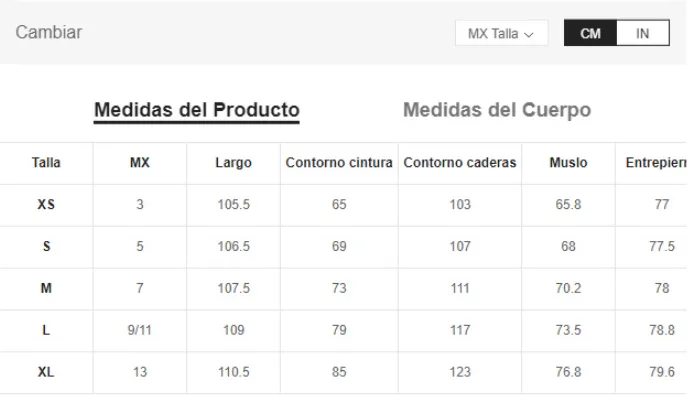The width and height of the screenshot is (690, 395).
Task: Select the XL size row label
Action: tap(46, 372)
